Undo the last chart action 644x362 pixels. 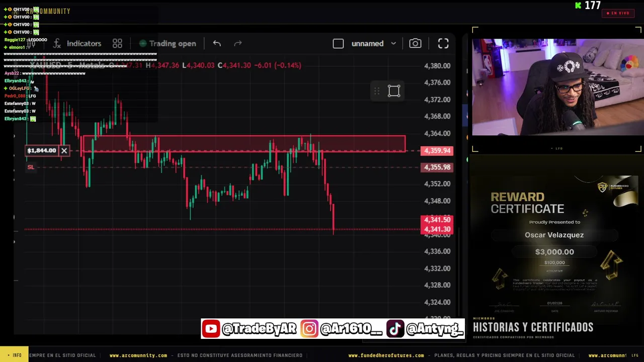point(217,43)
